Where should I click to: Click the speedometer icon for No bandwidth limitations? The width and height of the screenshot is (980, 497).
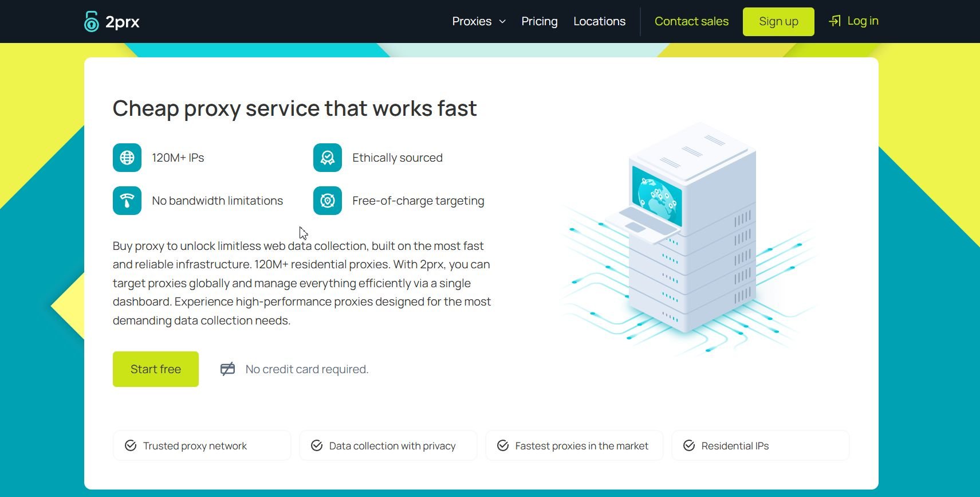tap(127, 201)
